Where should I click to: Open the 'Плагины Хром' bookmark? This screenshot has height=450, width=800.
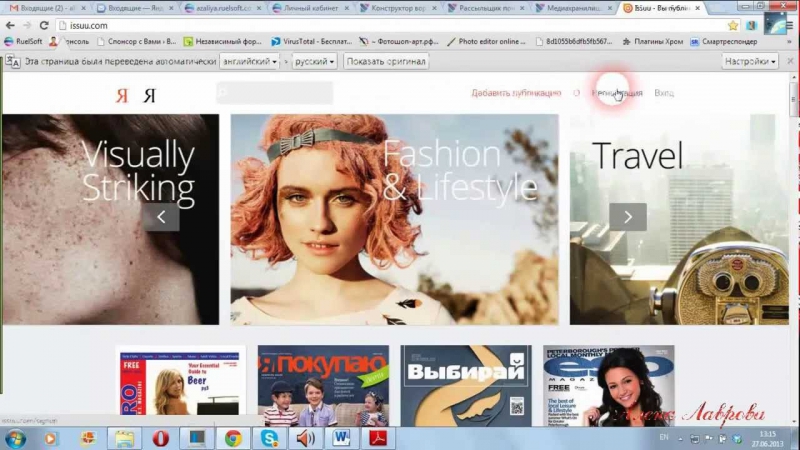coord(653,41)
